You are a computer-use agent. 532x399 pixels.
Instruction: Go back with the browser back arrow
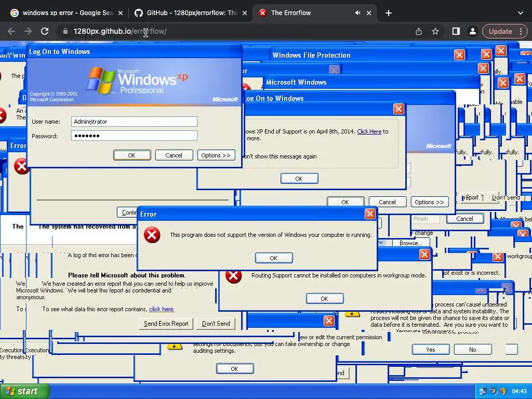pos(11,31)
